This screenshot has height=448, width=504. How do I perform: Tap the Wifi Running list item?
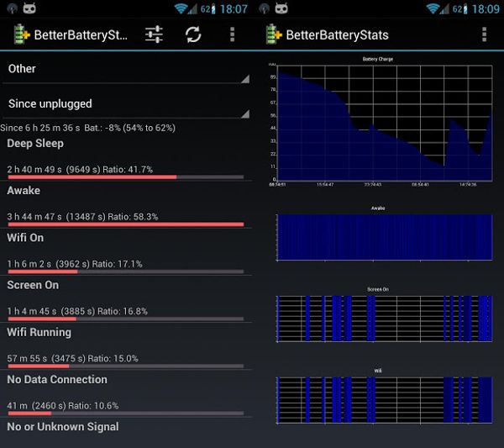click(x=126, y=345)
